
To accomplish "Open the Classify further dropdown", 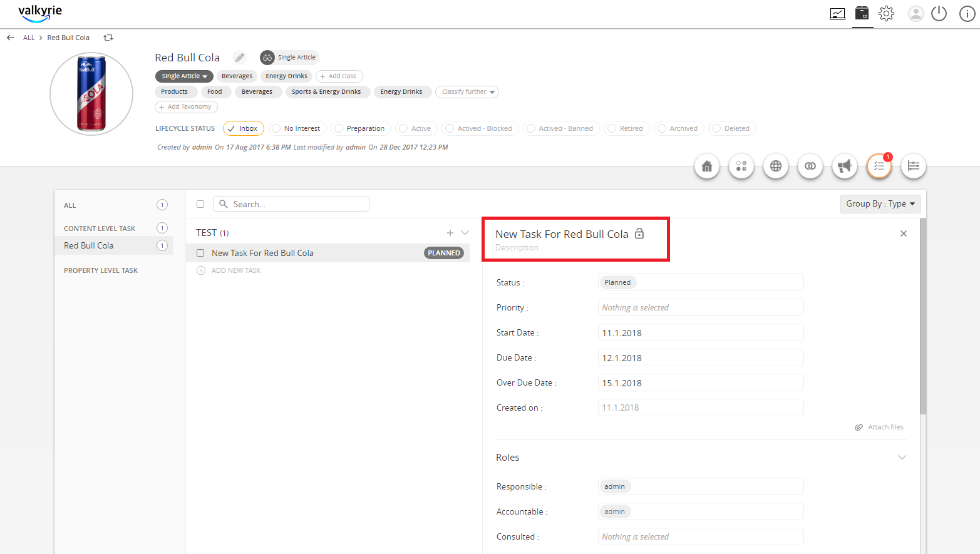I will click(x=467, y=92).
